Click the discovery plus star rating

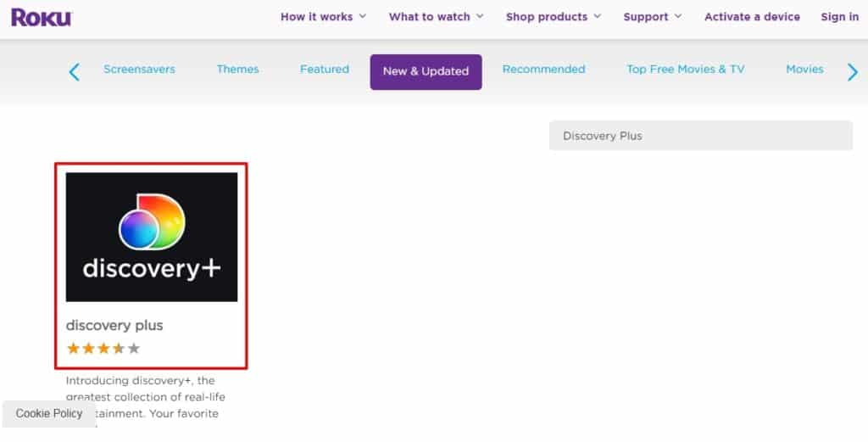(103, 349)
